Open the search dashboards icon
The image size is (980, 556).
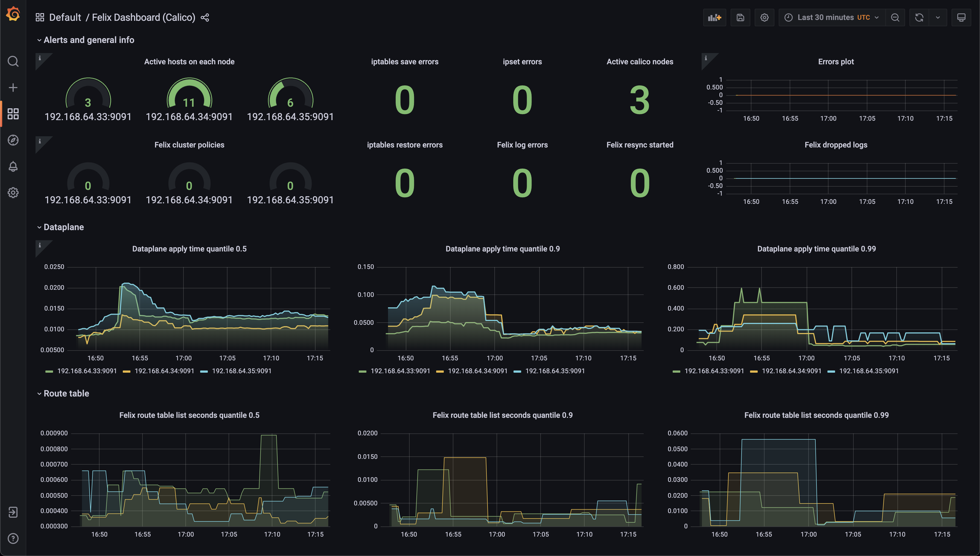pyautogui.click(x=13, y=61)
